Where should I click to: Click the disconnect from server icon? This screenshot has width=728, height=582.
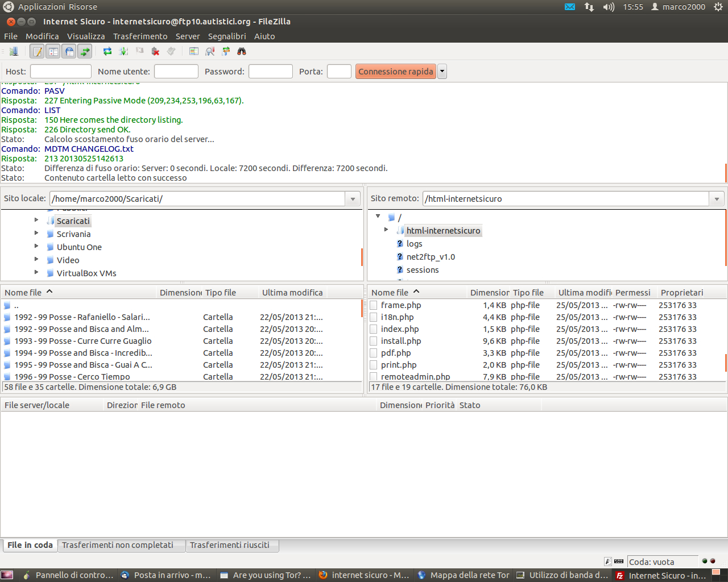pyautogui.click(x=155, y=52)
